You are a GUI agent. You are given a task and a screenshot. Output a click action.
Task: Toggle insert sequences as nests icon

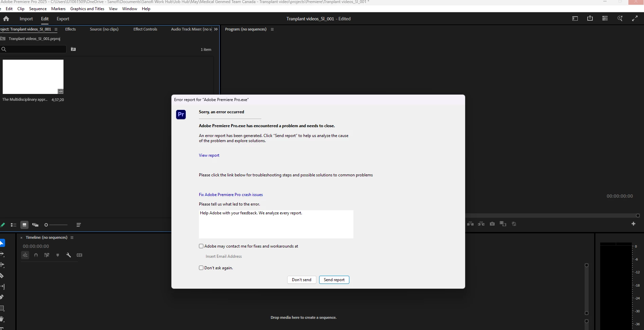point(25,255)
